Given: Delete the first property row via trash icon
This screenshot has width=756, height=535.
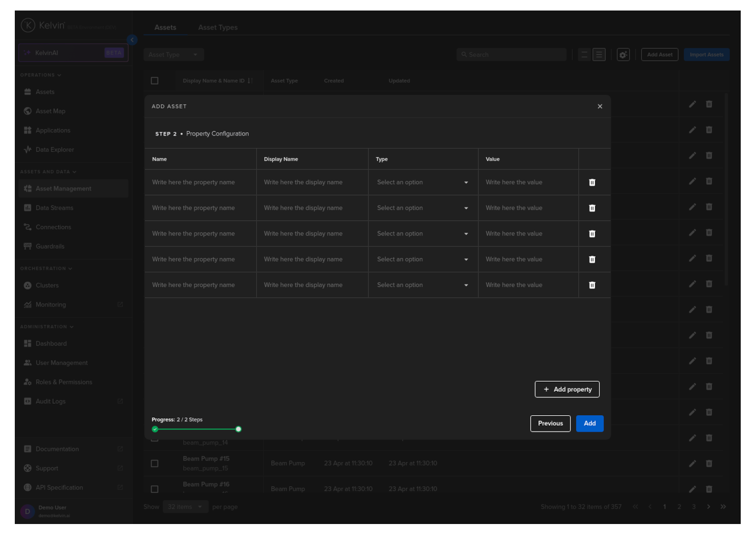Looking at the screenshot, I should pyautogui.click(x=592, y=182).
